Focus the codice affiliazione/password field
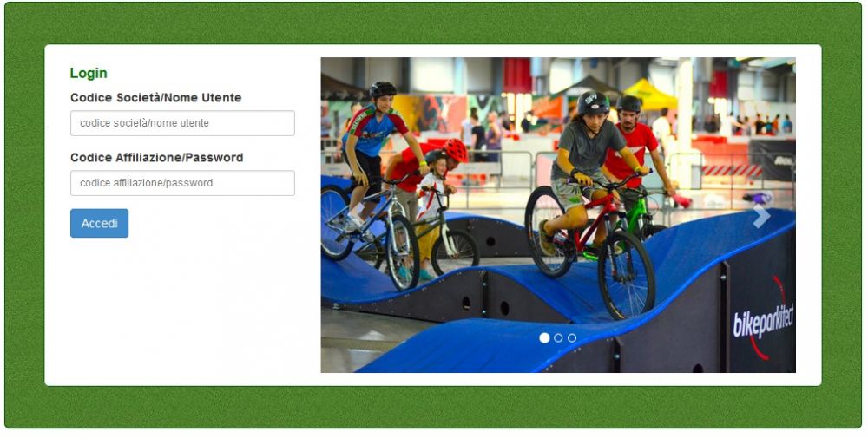This screenshot has height=438, width=868. 182,183
